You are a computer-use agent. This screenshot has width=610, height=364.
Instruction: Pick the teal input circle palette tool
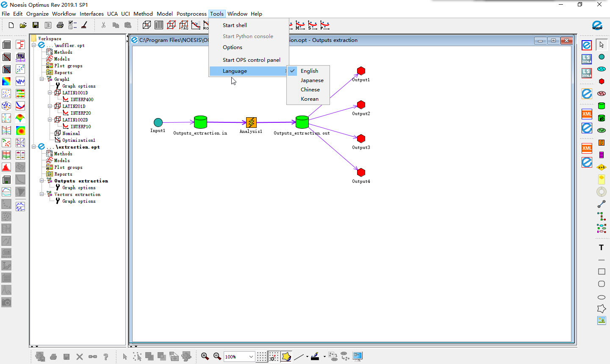pyautogui.click(x=602, y=57)
